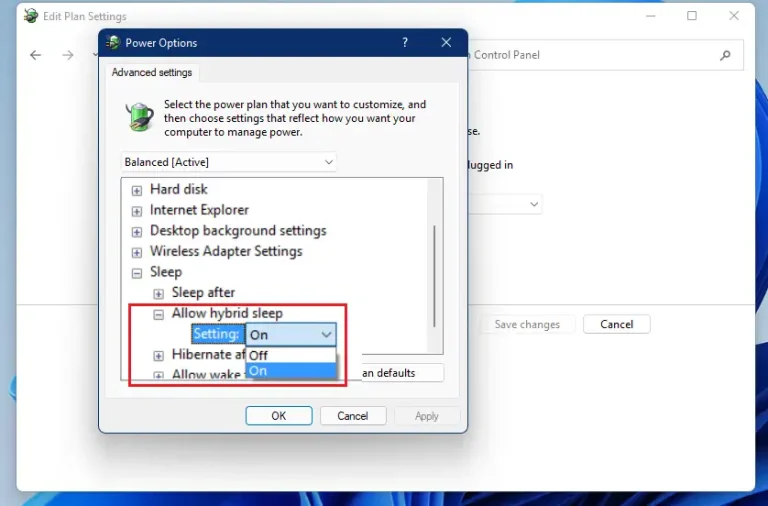Viewport: 768px width, 506px height.
Task: Open the plugged in dropdown in background window
Action: tap(505, 204)
